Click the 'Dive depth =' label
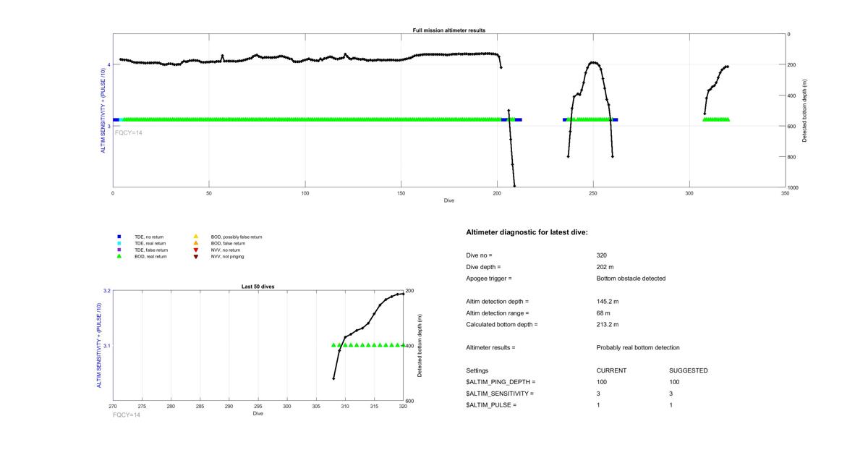This screenshot has height=450, width=868. coord(484,267)
